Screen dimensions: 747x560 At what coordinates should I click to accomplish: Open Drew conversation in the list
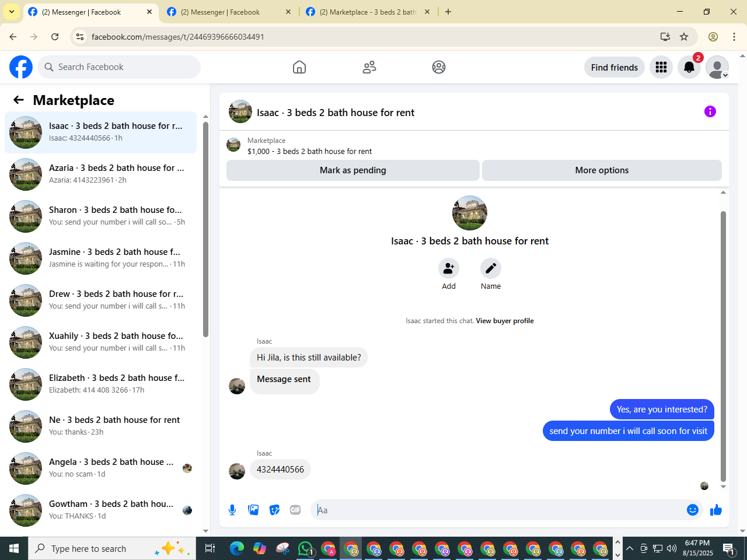coord(100,300)
